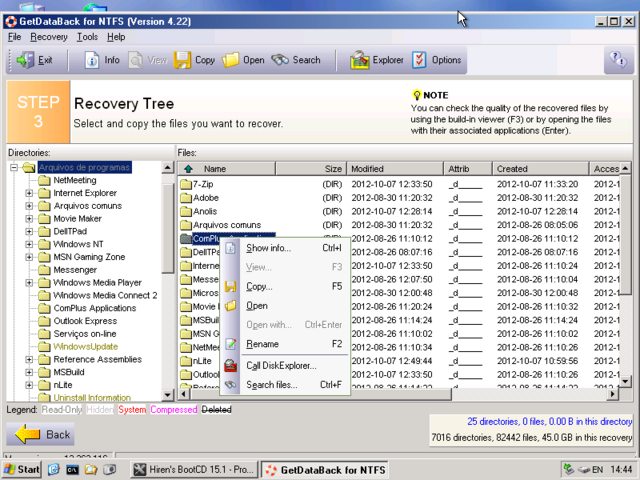The width and height of the screenshot is (640, 480).
Task: Expand the MSN Gaming Zone tree node
Action: click(x=29, y=257)
